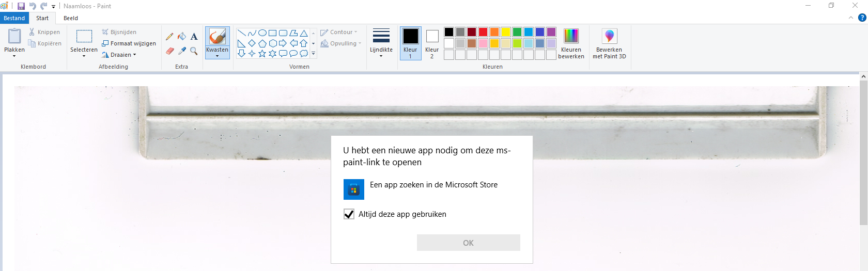The image size is (868, 271).
Task: Open the Lijndikte line thickness dropdown
Action: pos(381,43)
